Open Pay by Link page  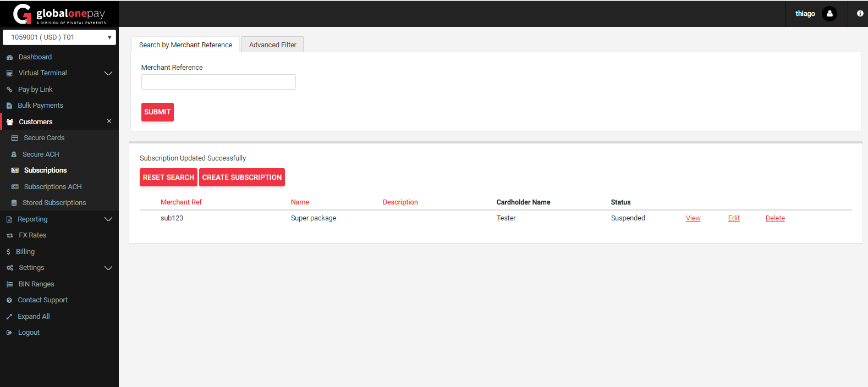click(35, 90)
